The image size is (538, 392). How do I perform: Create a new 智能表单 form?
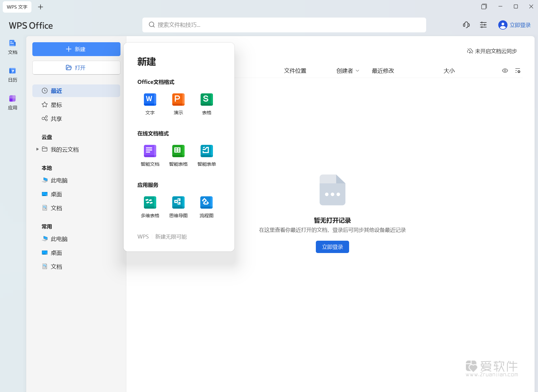point(207,155)
